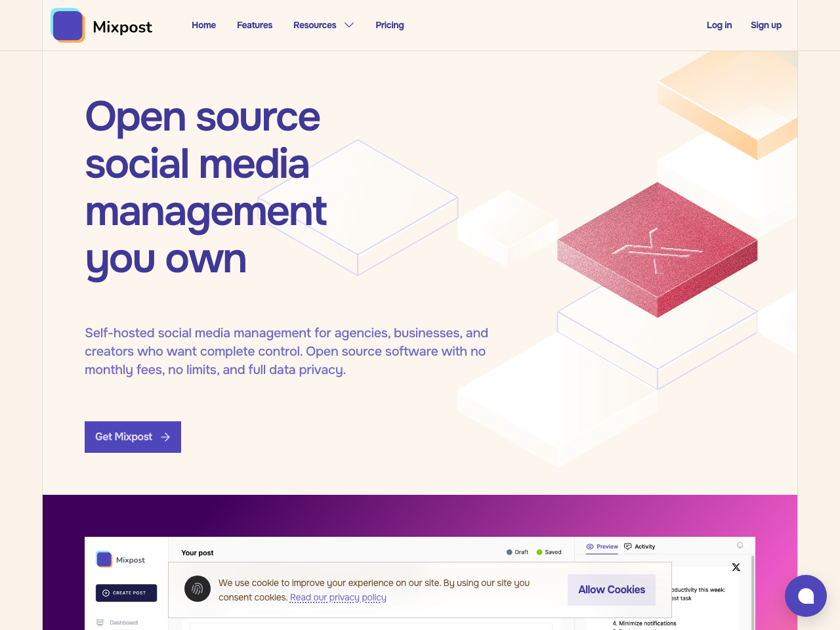Open the chat support bubble widget
840x630 pixels.
pyautogui.click(x=806, y=596)
